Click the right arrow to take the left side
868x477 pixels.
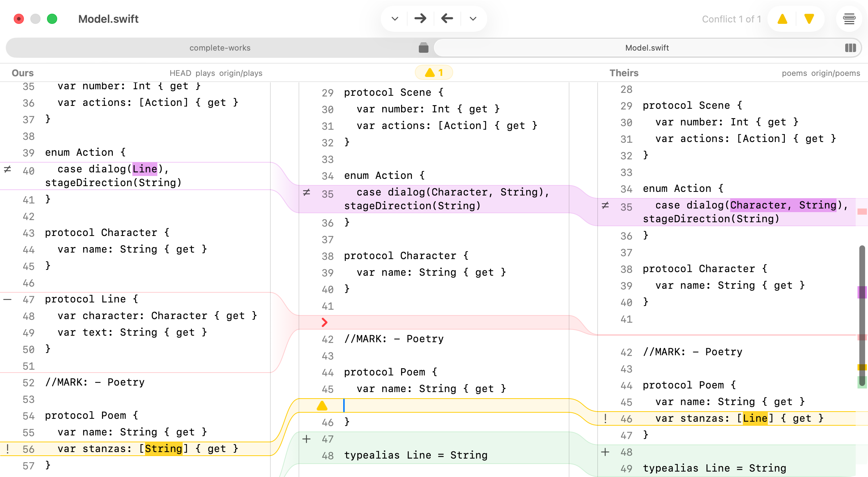coord(420,19)
